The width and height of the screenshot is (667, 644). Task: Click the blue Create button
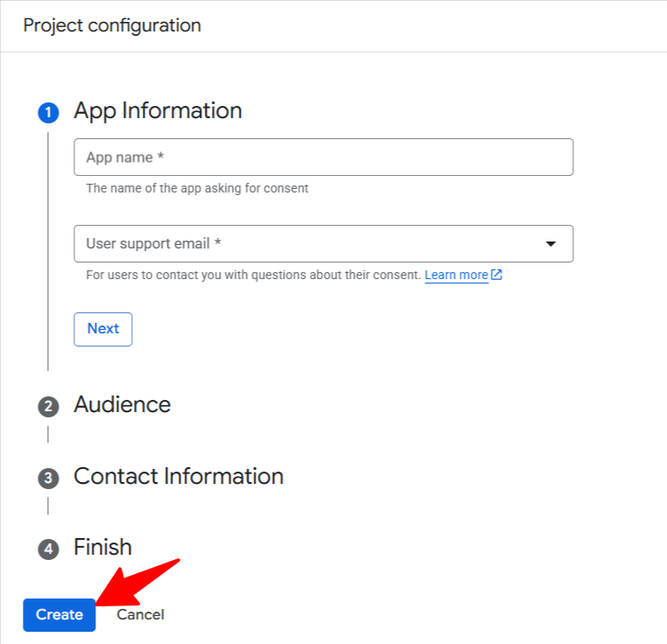[60, 615]
